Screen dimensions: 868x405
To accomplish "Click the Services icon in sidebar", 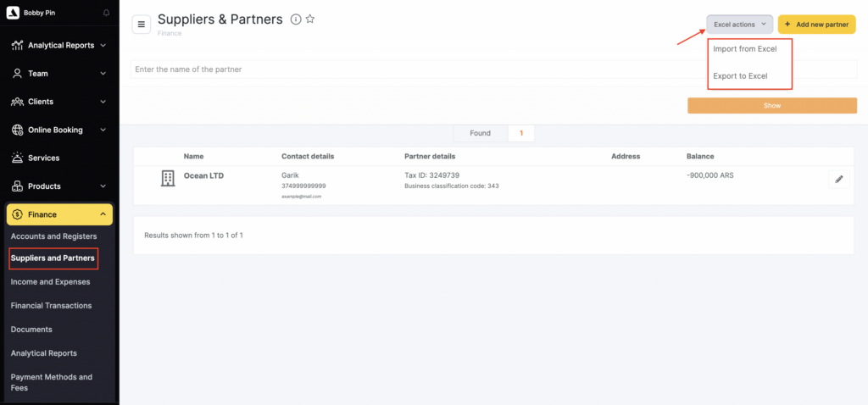I will click(17, 158).
